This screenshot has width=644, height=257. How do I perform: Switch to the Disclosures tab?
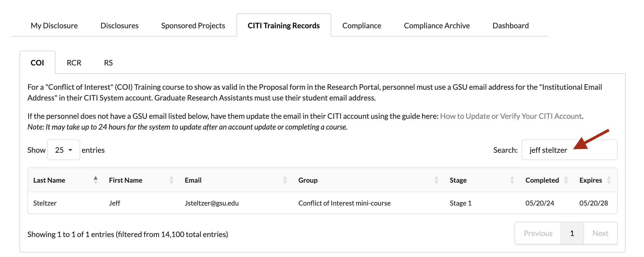pos(119,26)
